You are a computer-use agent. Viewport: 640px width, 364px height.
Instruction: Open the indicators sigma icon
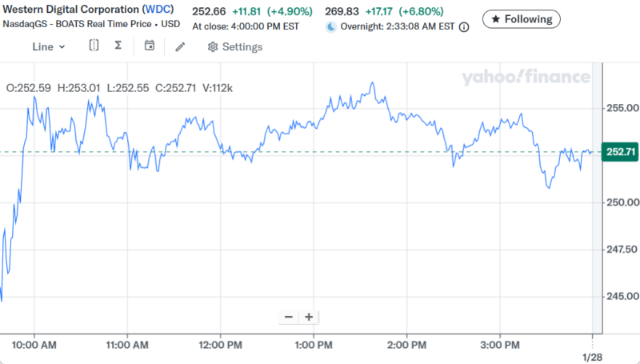click(x=118, y=46)
